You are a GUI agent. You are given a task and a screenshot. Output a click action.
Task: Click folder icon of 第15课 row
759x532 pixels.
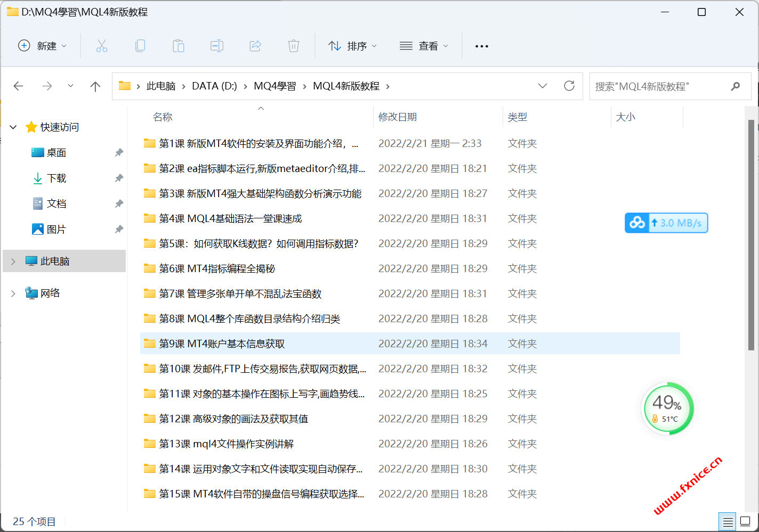click(150, 494)
